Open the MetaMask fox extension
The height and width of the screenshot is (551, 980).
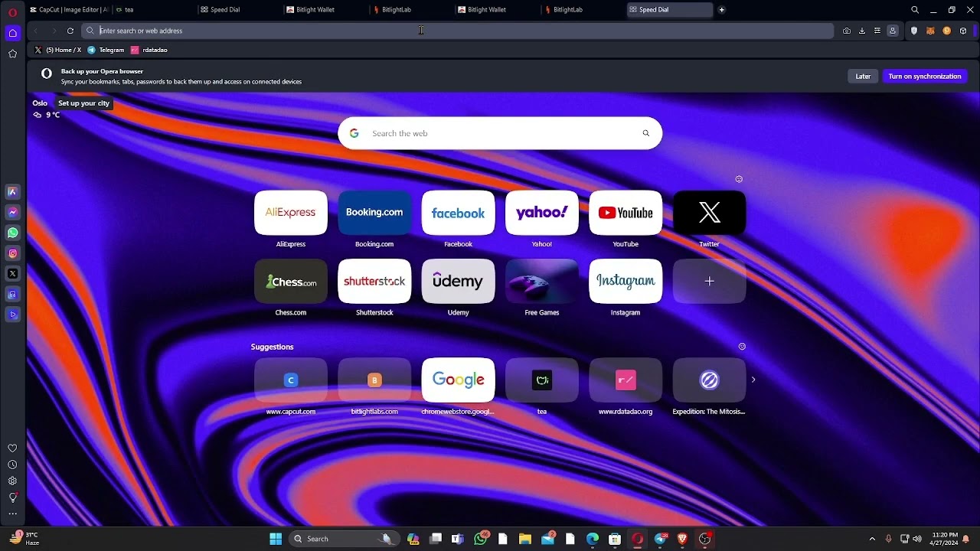coord(931,31)
